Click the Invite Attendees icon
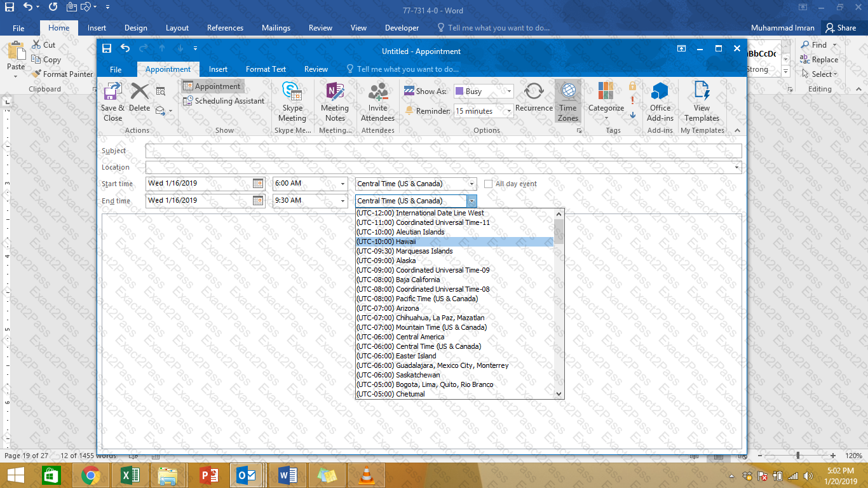This screenshot has height=488, width=868. click(x=377, y=102)
